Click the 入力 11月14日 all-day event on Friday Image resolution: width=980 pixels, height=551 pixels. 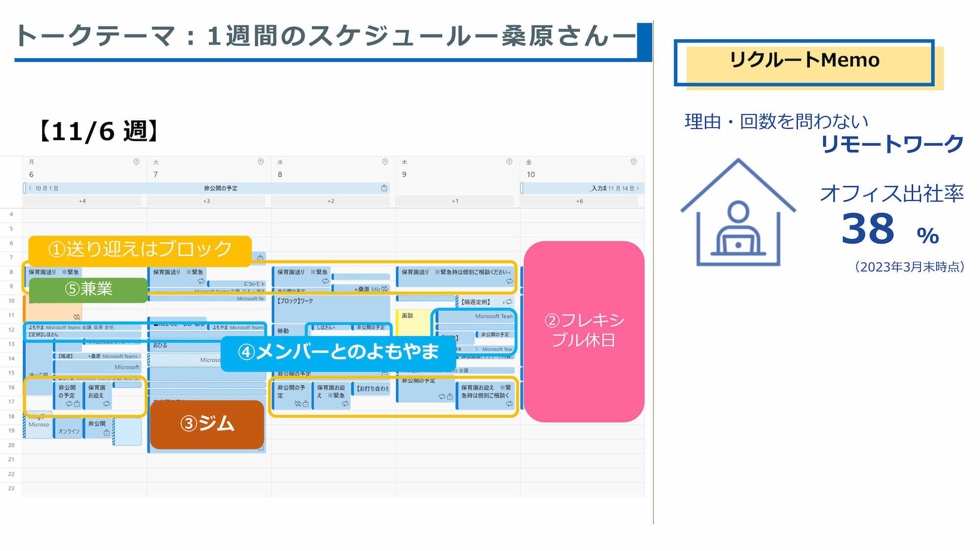(582, 188)
